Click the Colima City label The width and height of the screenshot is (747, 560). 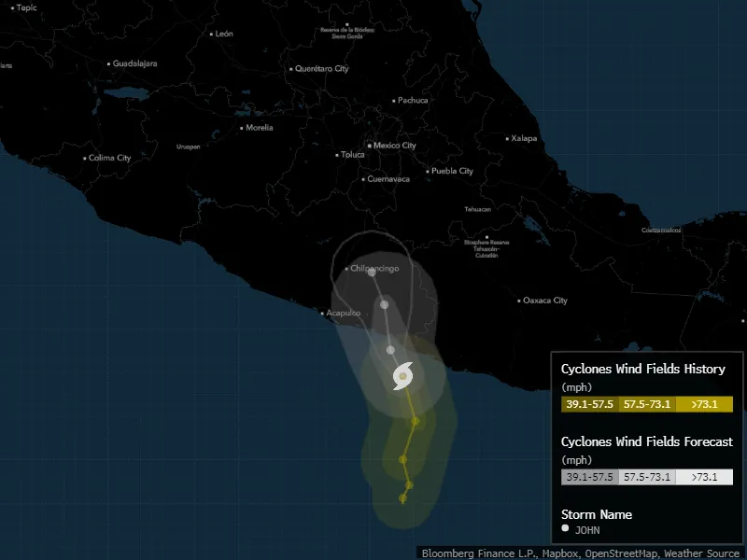coord(109,158)
